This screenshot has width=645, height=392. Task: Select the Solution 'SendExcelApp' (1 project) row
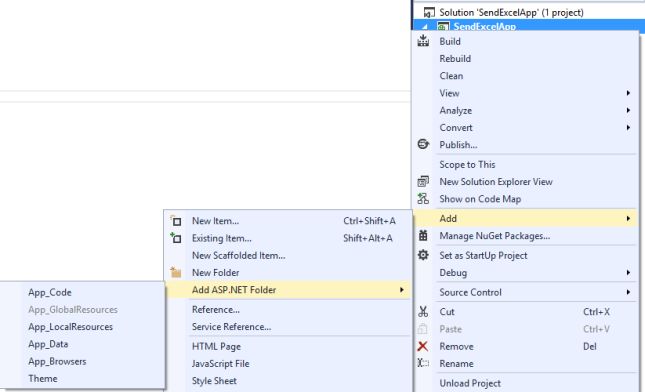[x=529, y=12]
